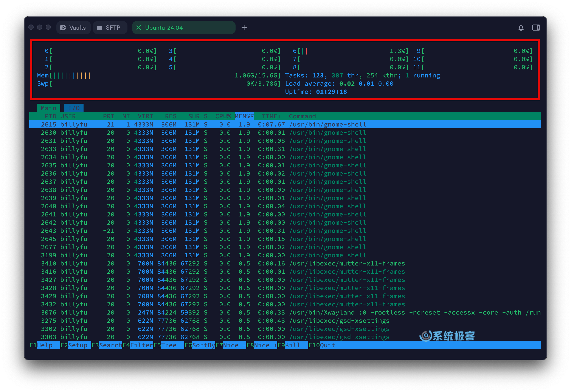Switch to the Main htop tab
Image resolution: width=571 pixels, height=392 pixels.
click(x=49, y=108)
